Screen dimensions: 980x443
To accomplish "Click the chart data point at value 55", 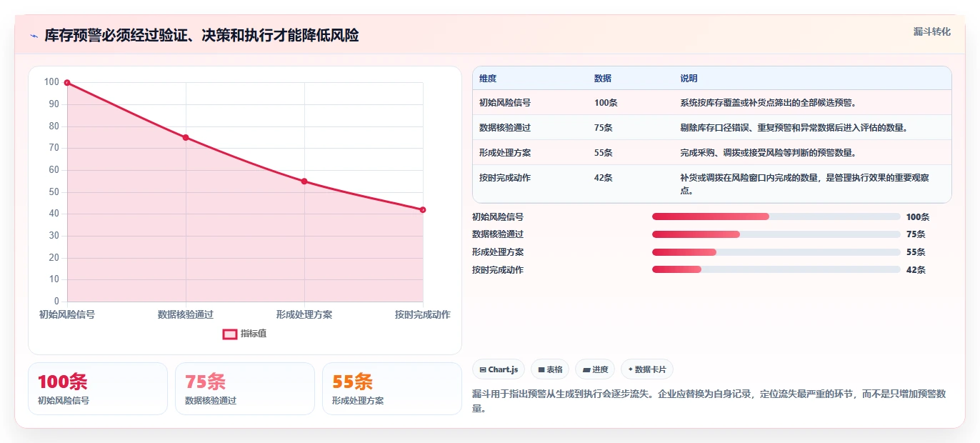I will [x=304, y=181].
